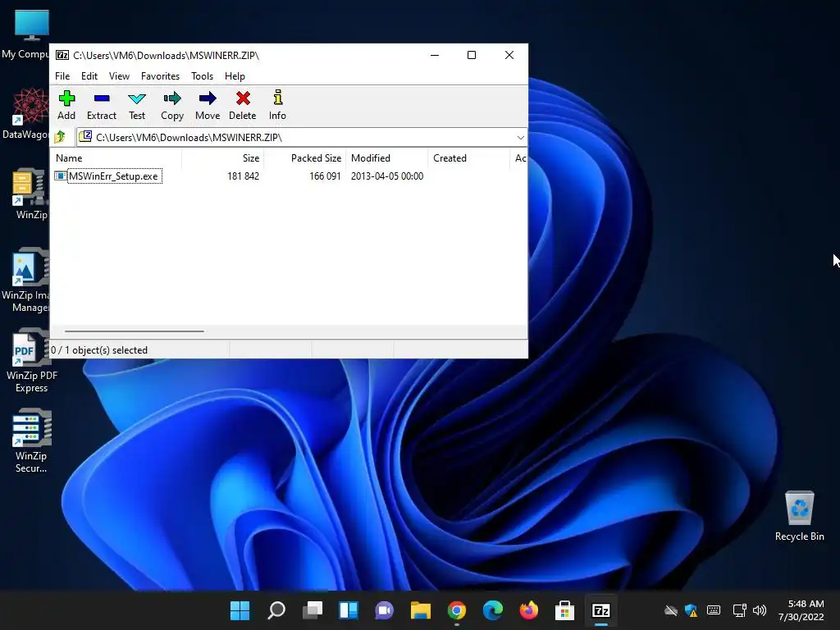Click status text '0 / 1 object(s) selected'
The height and width of the screenshot is (630, 840).
click(99, 349)
